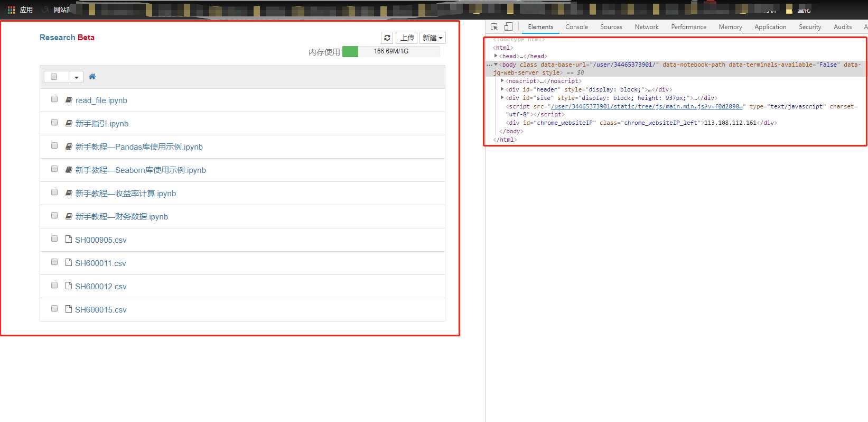868x422 pixels.
Task: Click the 上传 upload button
Action: [x=407, y=38]
